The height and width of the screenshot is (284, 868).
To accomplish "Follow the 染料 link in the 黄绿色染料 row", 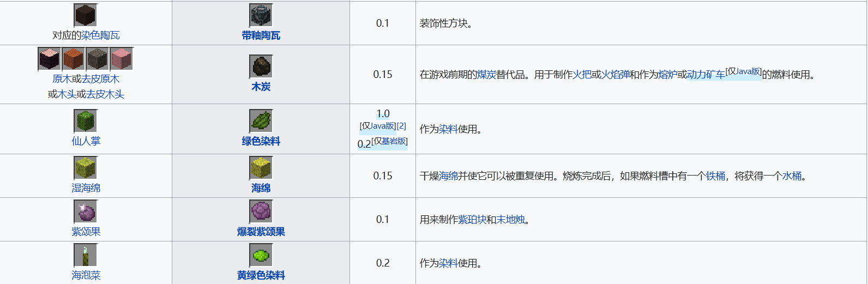I will click(448, 263).
